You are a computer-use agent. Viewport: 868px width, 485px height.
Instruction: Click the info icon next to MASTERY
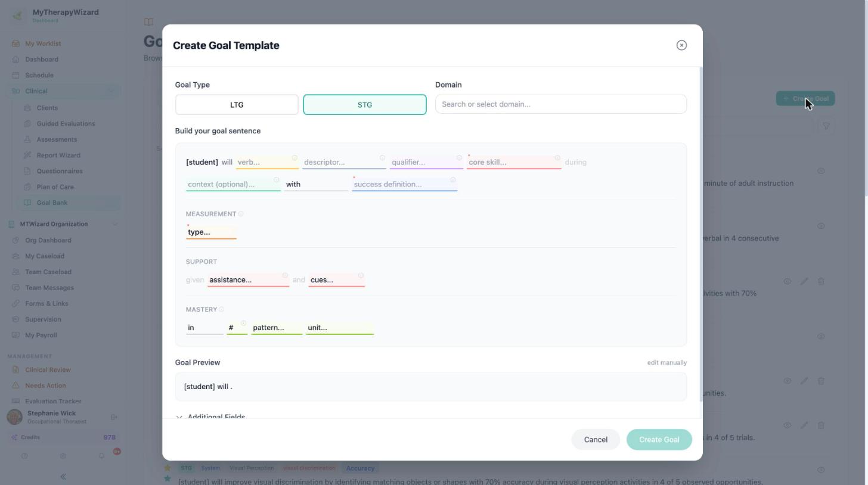(x=221, y=309)
